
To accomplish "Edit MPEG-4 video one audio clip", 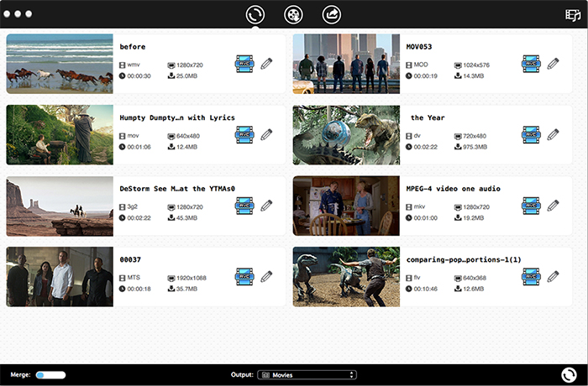I will (x=553, y=206).
